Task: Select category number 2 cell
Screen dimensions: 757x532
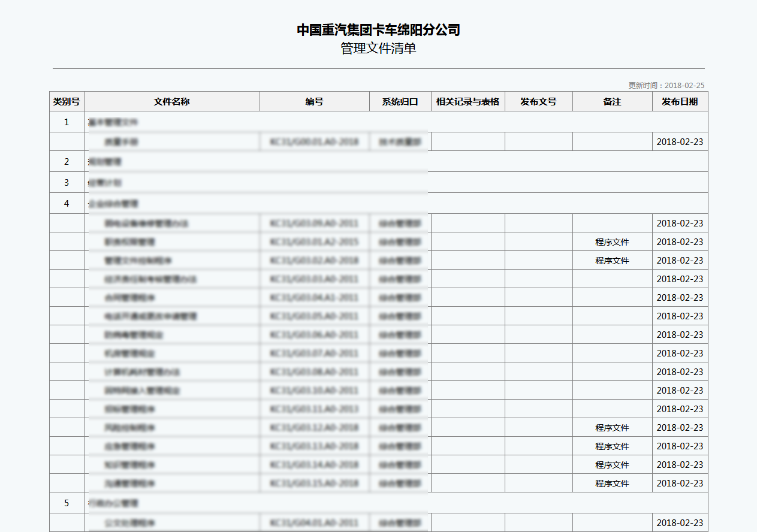Action: tap(67, 162)
